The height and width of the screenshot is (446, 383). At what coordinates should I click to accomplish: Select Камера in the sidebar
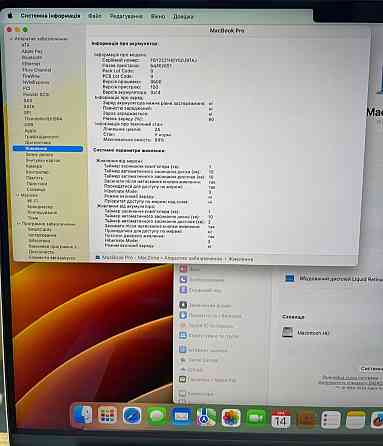point(34,166)
